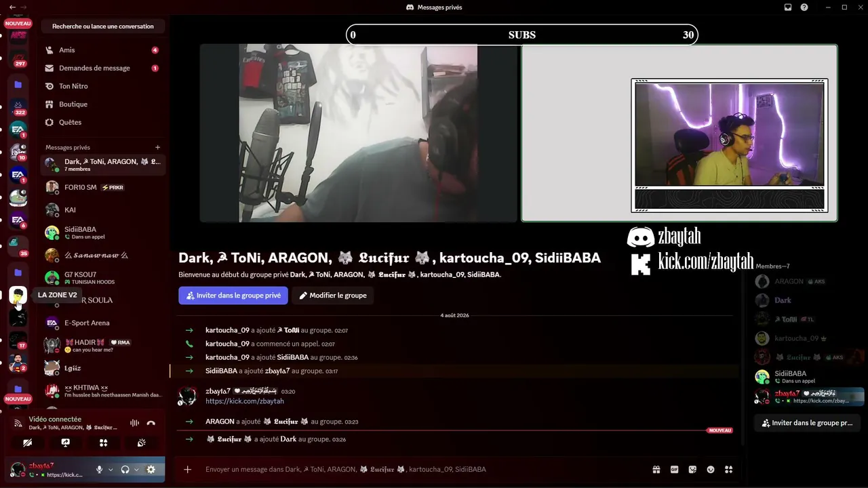
Task: Create a new private message with plus icon
Action: point(158,147)
